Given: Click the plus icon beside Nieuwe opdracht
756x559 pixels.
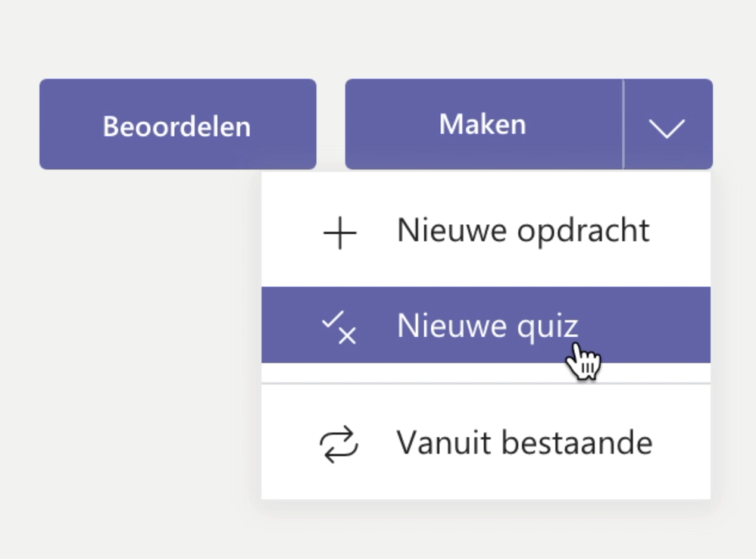Looking at the screenshot, I should pos(340,233).
